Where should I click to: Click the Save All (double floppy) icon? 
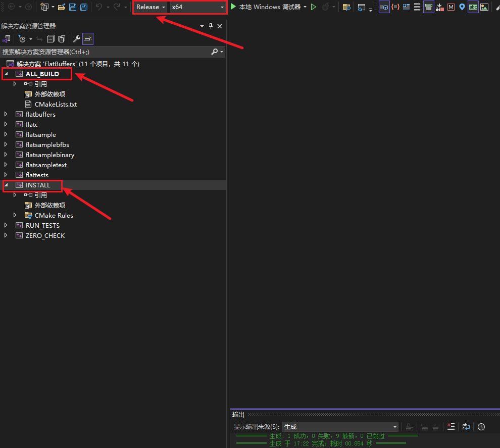pyautogui.click(x=83, y=7)
